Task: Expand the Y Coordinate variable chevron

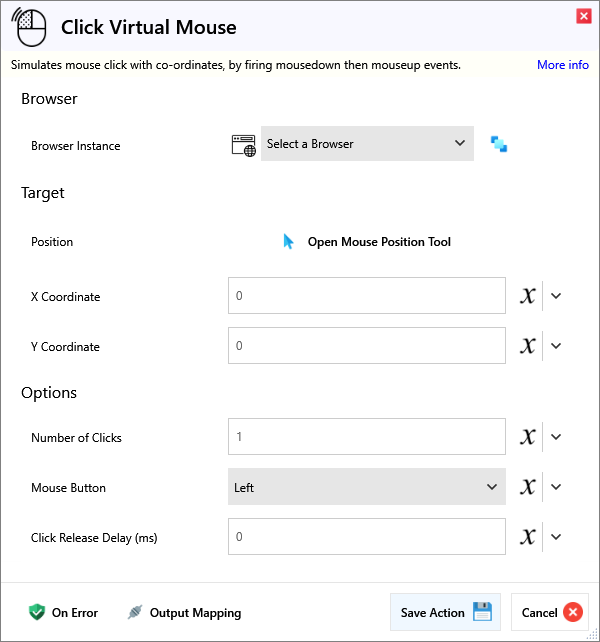Action: [x=557, y=346]
